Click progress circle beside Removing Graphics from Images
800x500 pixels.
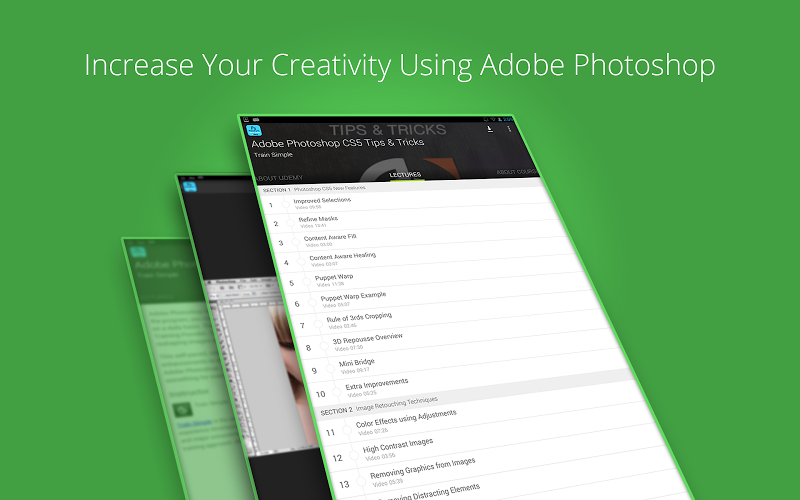[x=361, y=481]
